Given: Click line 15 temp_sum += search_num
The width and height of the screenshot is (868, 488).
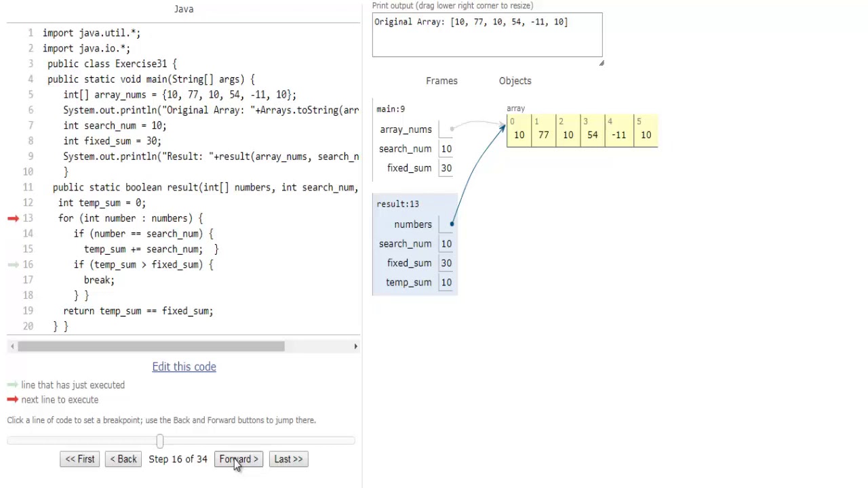Looking at the screenshot, I should click(x=151, y=249).
